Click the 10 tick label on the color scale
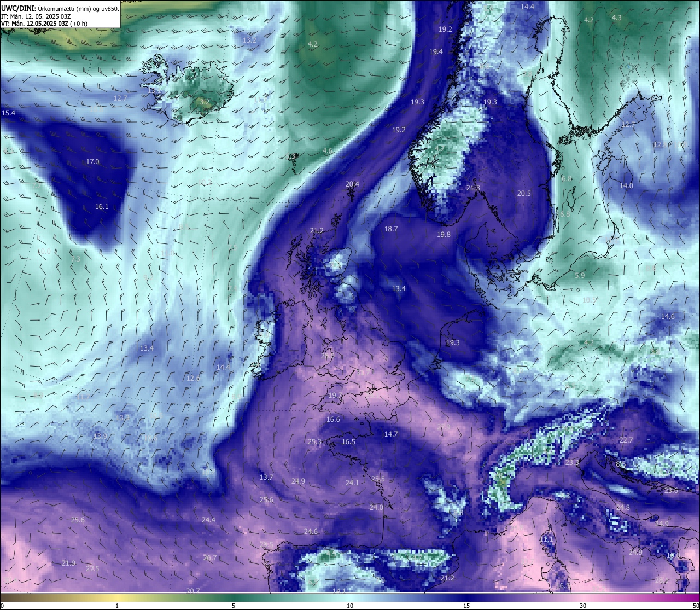The image size is (700, 610). [x=350, y=606]
